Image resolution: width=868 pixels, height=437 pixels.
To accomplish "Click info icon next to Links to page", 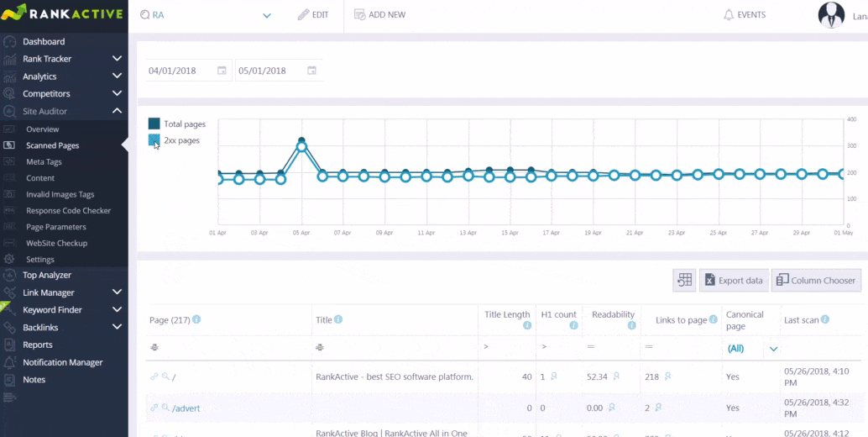I will pyautogui.click(x=714, y=319).
